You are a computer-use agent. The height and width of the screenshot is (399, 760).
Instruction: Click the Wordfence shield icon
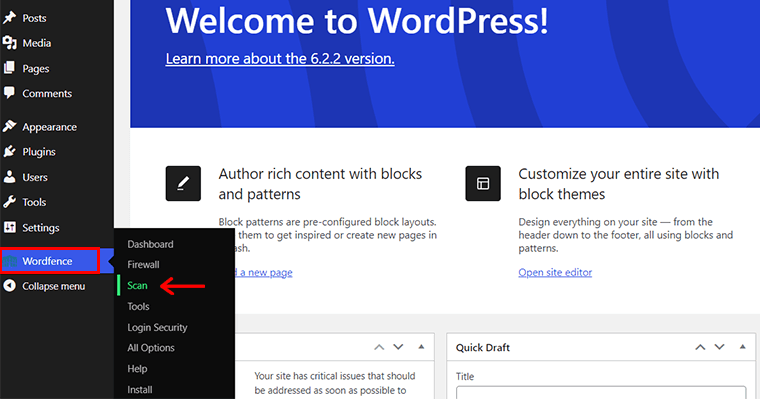tap(10, 261)
